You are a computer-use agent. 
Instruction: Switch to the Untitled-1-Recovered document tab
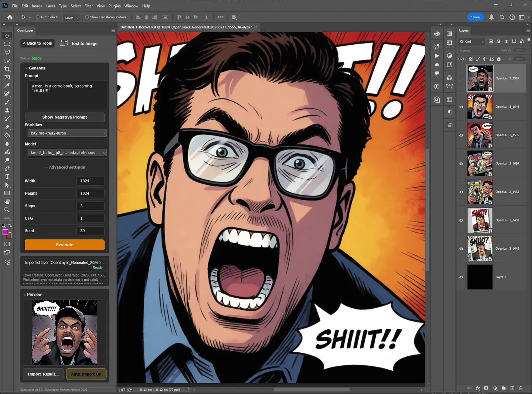click(x=186, y=27)
